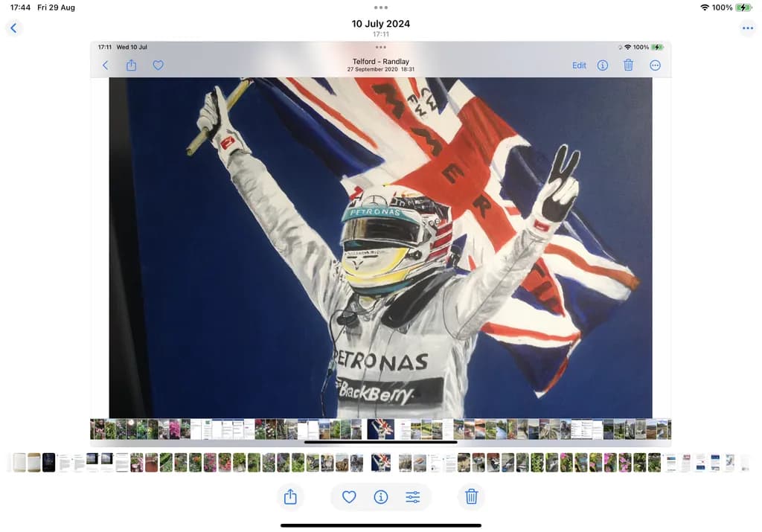The height and width of the screenshot is (532, 762).
Task: Select the leftmost white thumbnail in the bottom strip
Action: 19,463
